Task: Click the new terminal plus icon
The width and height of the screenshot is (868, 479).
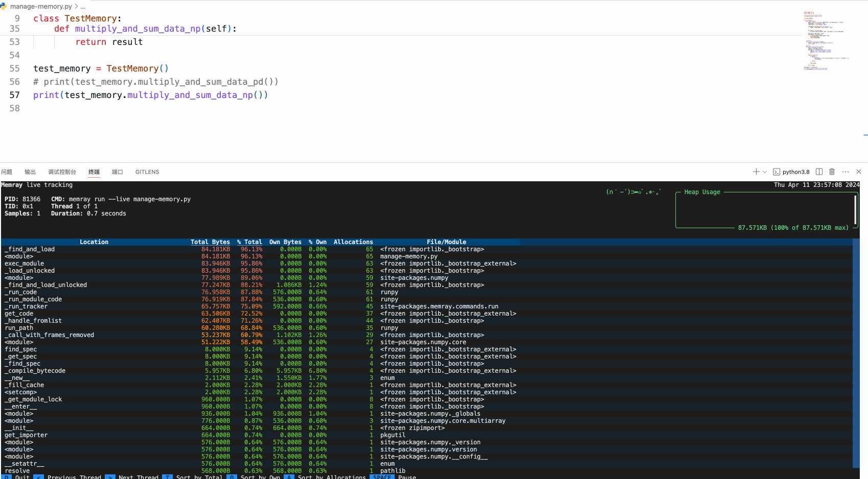Action: 756,172
